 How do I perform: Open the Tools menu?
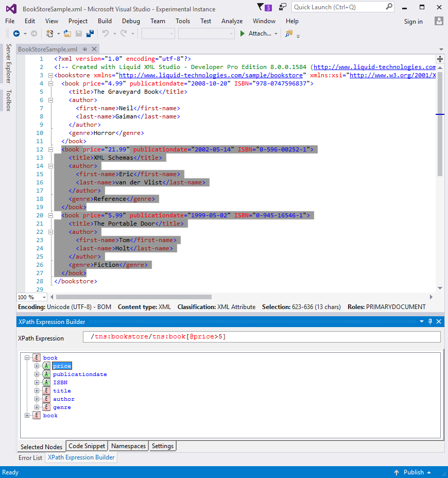click(x=183, y=21)
